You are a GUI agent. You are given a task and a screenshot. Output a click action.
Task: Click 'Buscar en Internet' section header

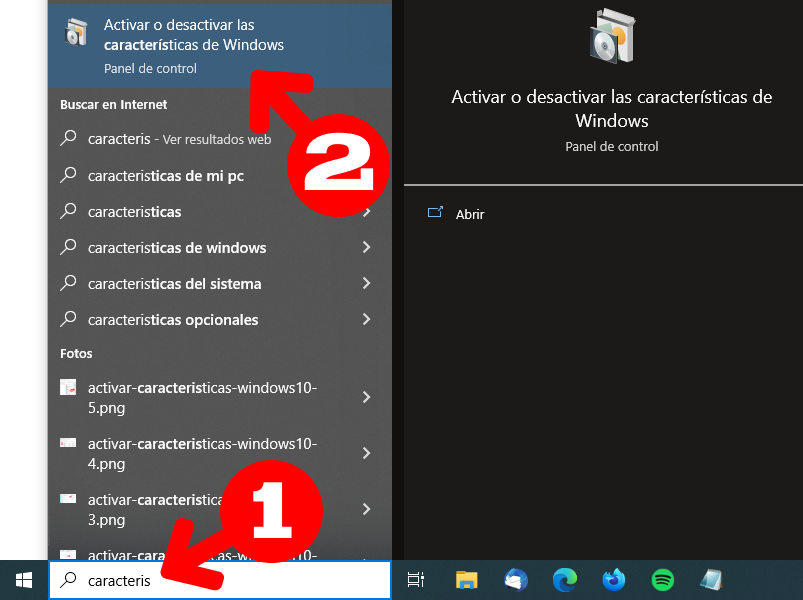tap(113, 104)
